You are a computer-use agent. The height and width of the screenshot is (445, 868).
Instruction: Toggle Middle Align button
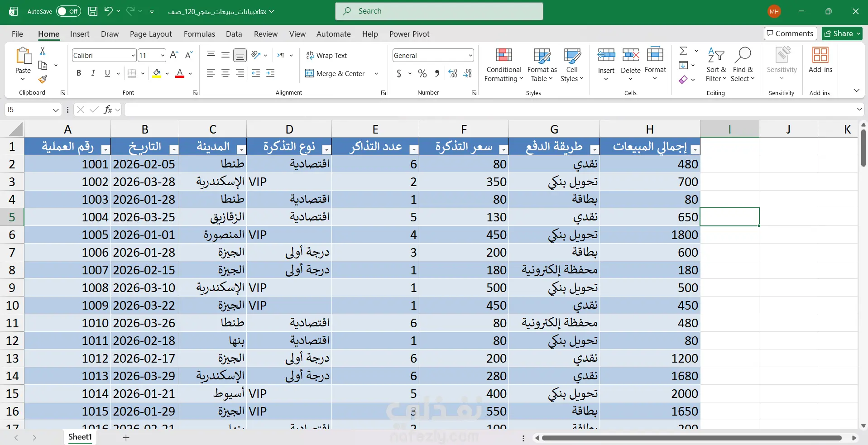(x=225, y=55)
